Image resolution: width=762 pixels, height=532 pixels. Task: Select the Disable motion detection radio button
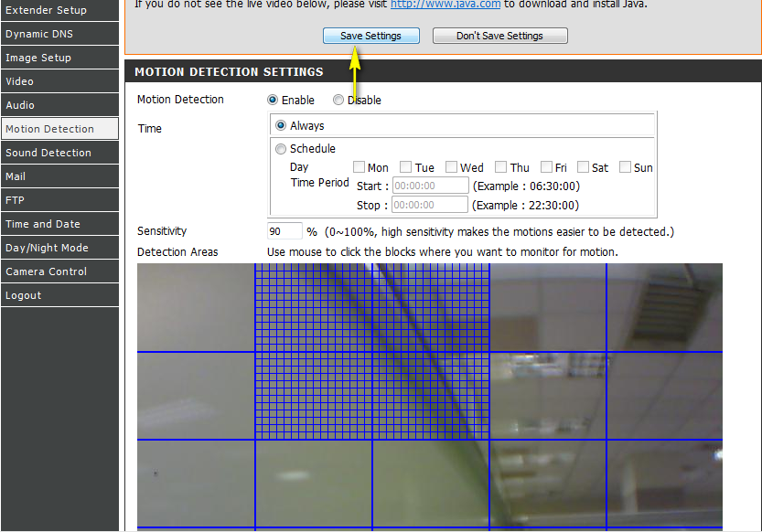[x=338, y=100]
